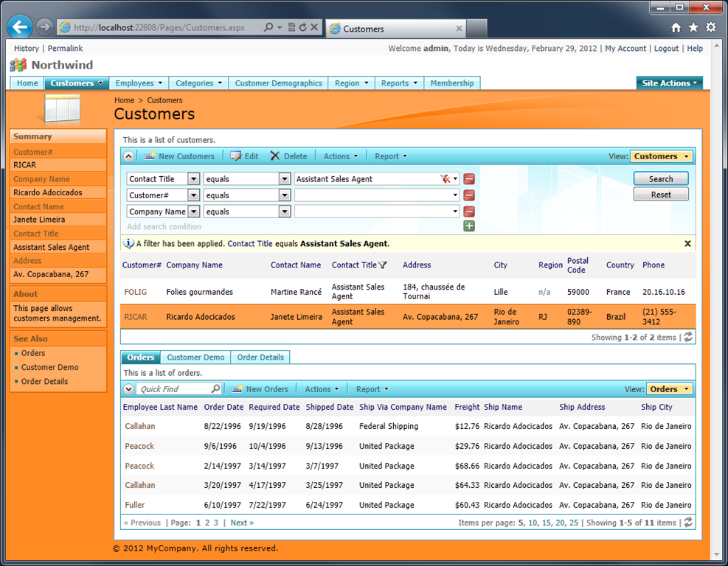Open the Orders View dropdown
The height and width of the screenshot is (566, 728).
669,389
